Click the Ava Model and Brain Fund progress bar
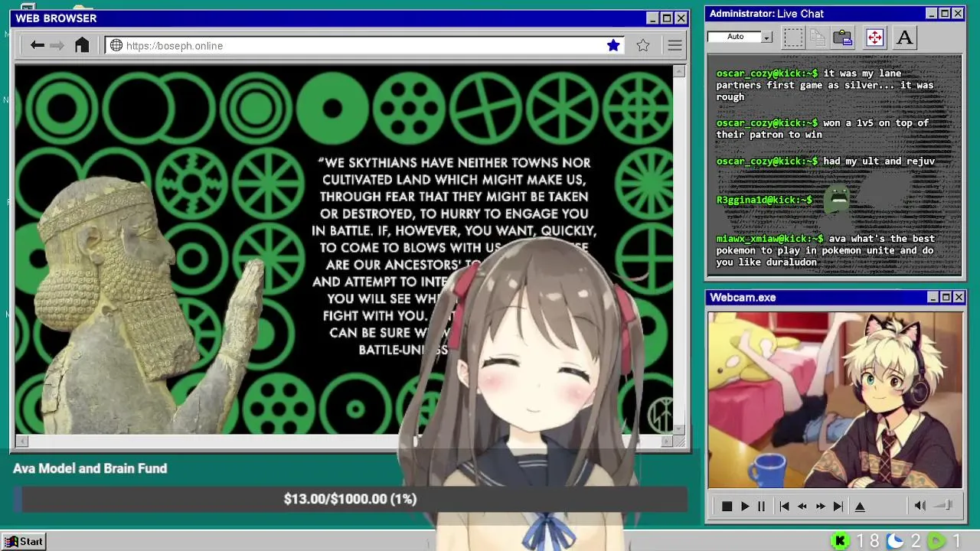Screen dimensions: 980x551 coord(350,499)
